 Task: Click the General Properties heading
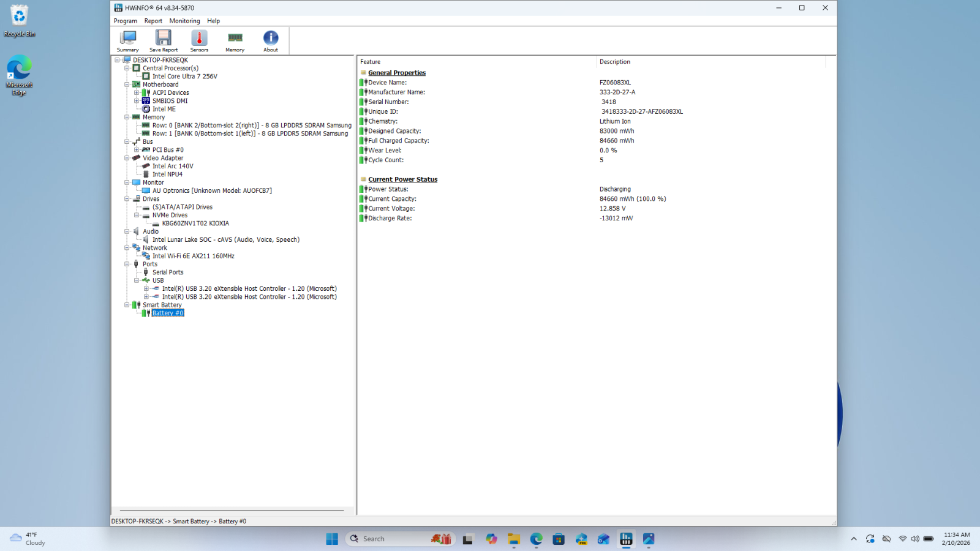(396, 73)
